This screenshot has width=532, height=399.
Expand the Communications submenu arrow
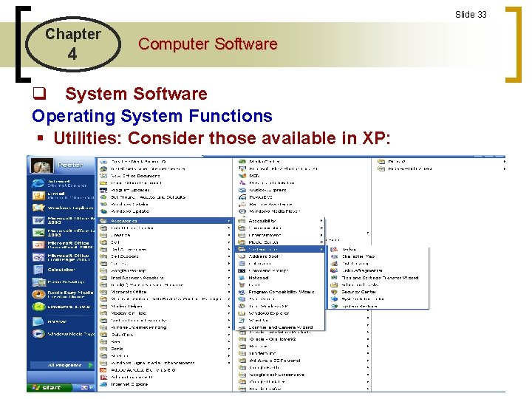coord(321,228)
